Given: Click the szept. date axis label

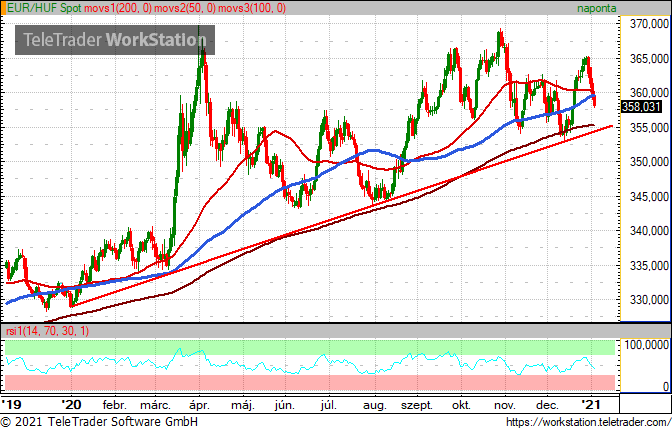Looking at the screenshot, I should click(x=417, y=406).
